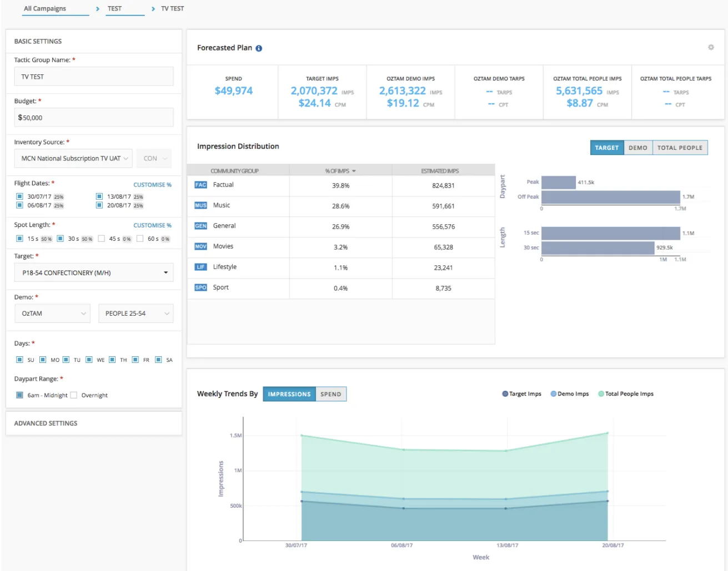This screenshot has height=571, width=728.
Task: Click the SPO badge for Sport
Action: pos(200,287)
